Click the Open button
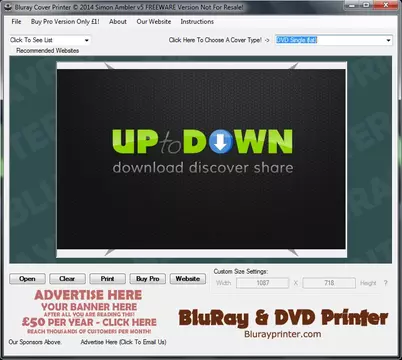 click(x=27, y=279)
